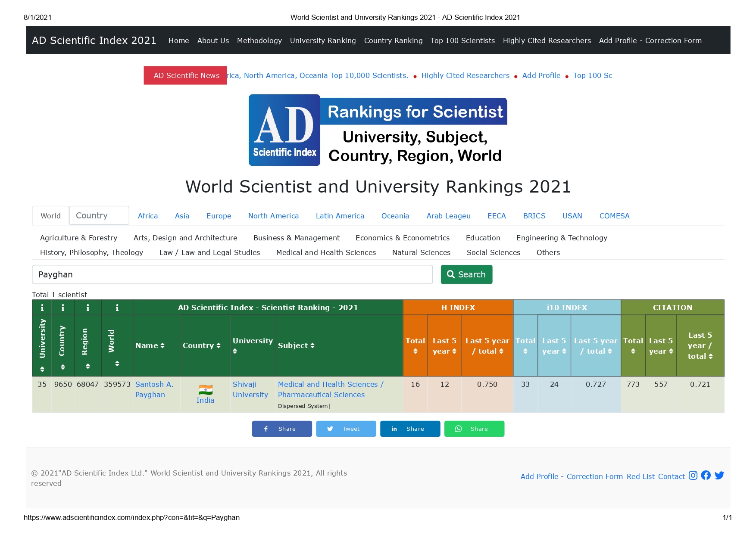
Task: Click the AD Scientific Index logo
Action: pyautogui.click(x=284, y=130)
